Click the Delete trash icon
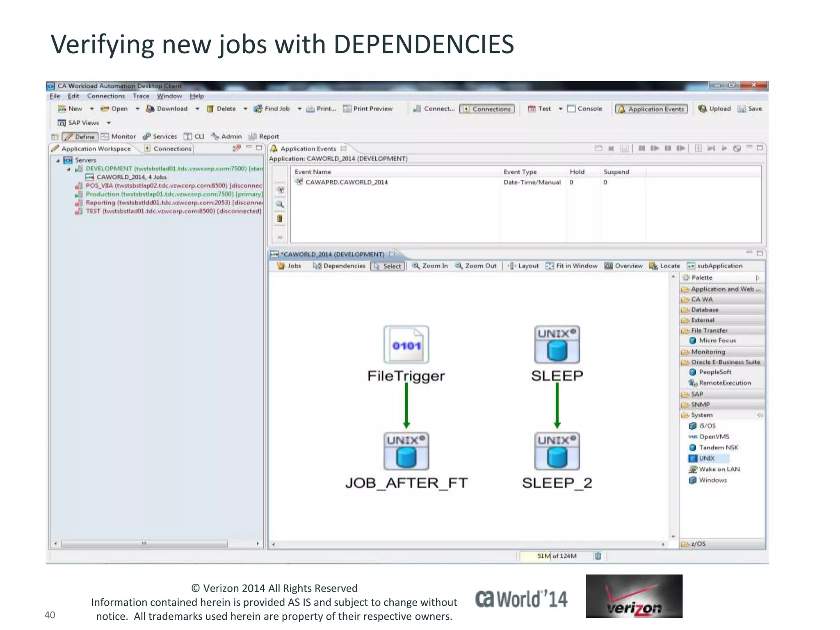This screenshot has height=630, width=840. tap(210, 109)
